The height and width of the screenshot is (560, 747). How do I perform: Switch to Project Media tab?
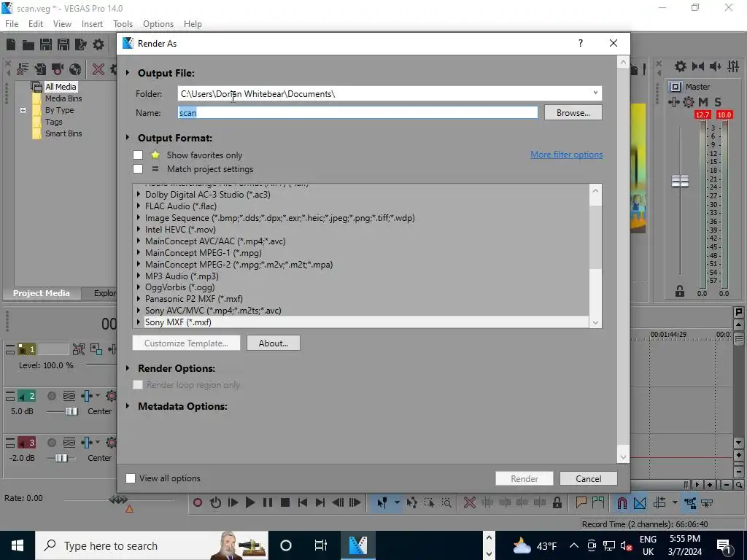[41, 293]
